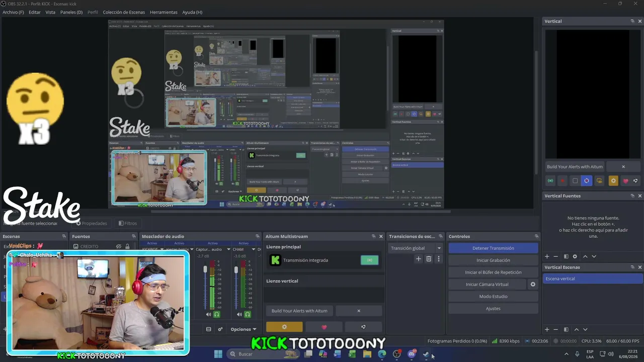Move source up in Vertical Fuentes
Screen dimensions: 644x362
coord(585,256)
